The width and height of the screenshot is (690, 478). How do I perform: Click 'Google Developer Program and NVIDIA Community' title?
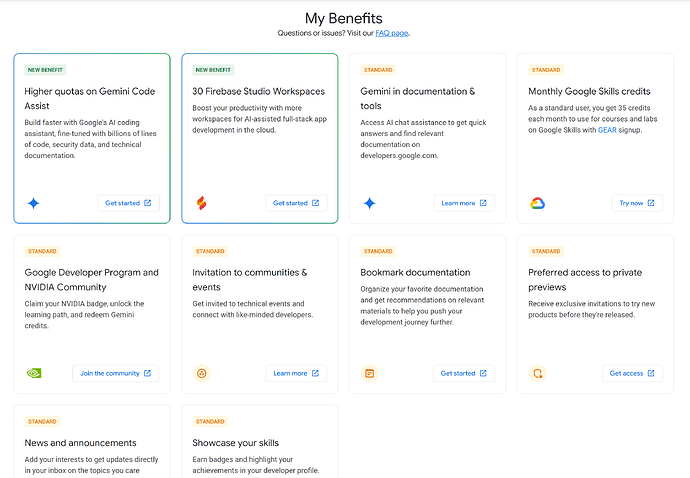pyautogui.click(x=92, y=280)
